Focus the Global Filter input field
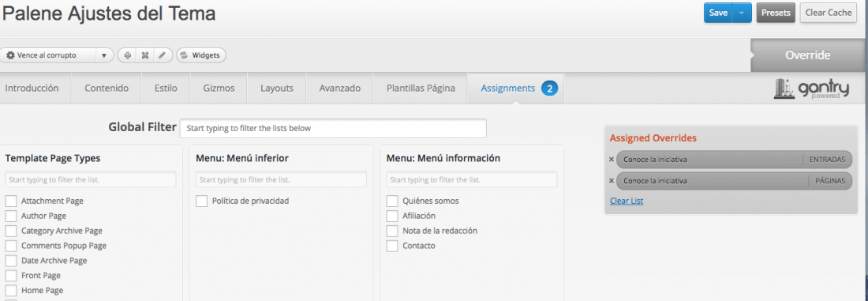The image size is (868, 301). 333,128
